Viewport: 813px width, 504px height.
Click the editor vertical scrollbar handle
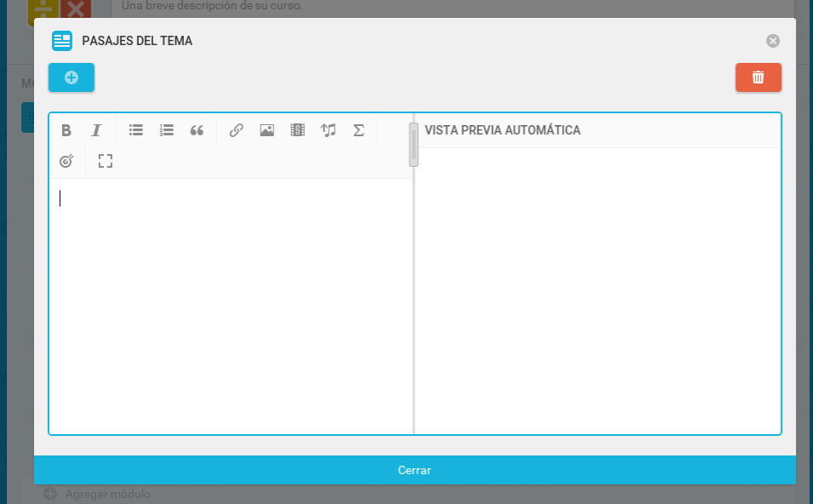tap(414, 145)
